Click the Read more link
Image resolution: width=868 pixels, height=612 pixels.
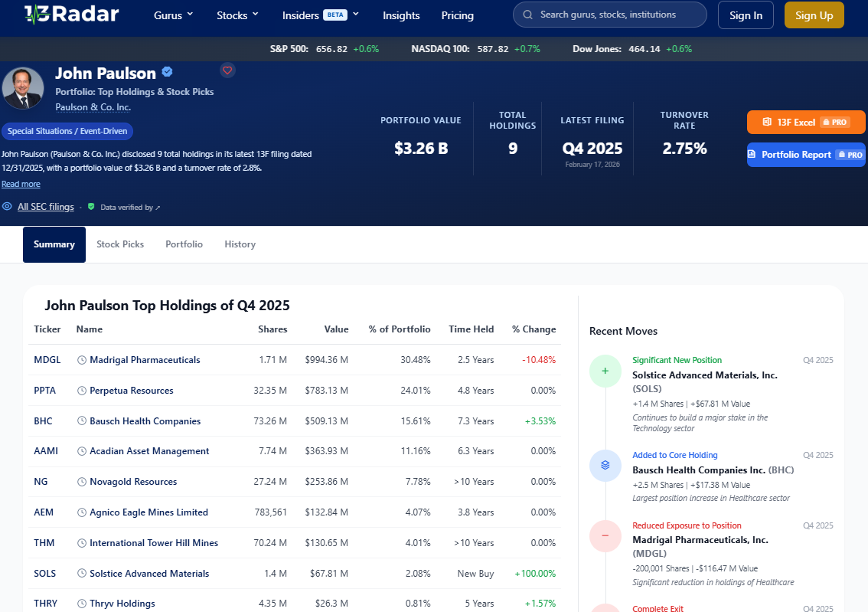point(21,184)
